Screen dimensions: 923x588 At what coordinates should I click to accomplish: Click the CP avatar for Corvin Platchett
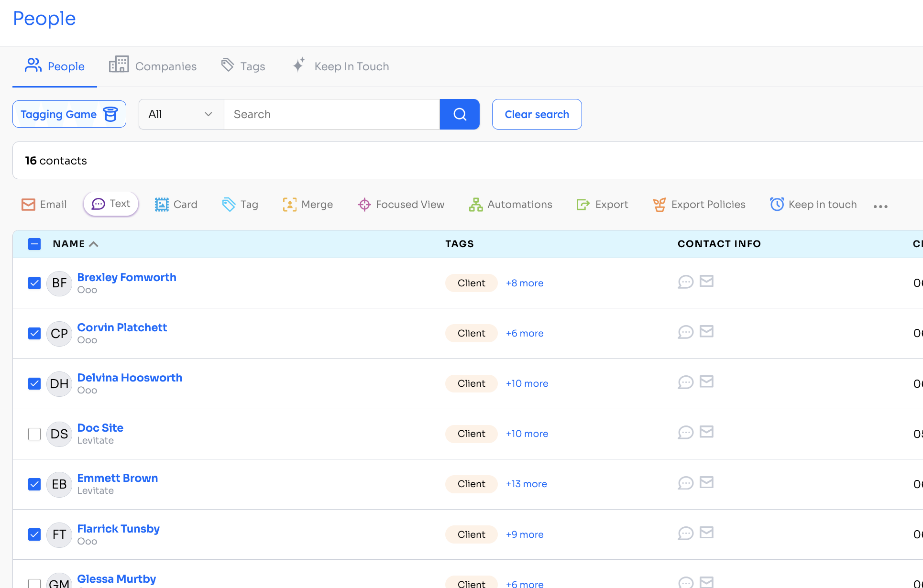click(x=59, y=334)
